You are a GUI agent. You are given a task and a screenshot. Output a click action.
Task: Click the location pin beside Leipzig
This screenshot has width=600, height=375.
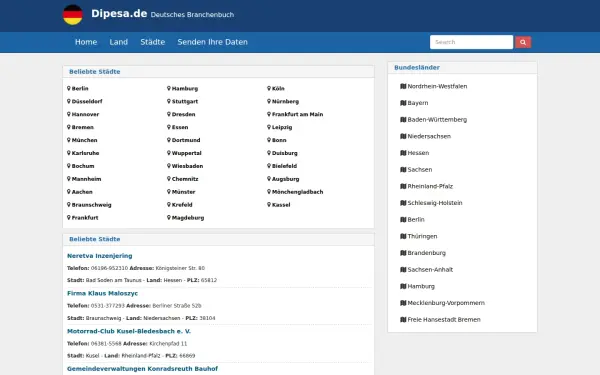point(269,127)
